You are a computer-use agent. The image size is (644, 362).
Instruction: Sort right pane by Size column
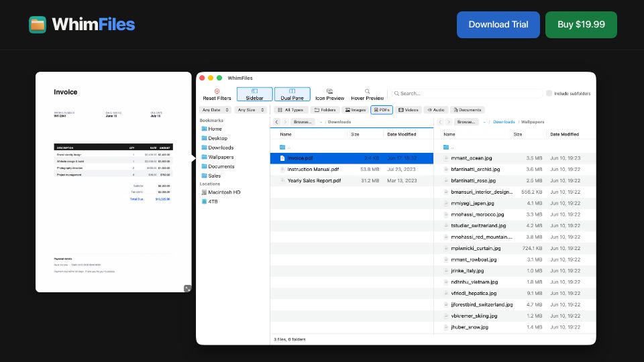(x=517, y=134)
